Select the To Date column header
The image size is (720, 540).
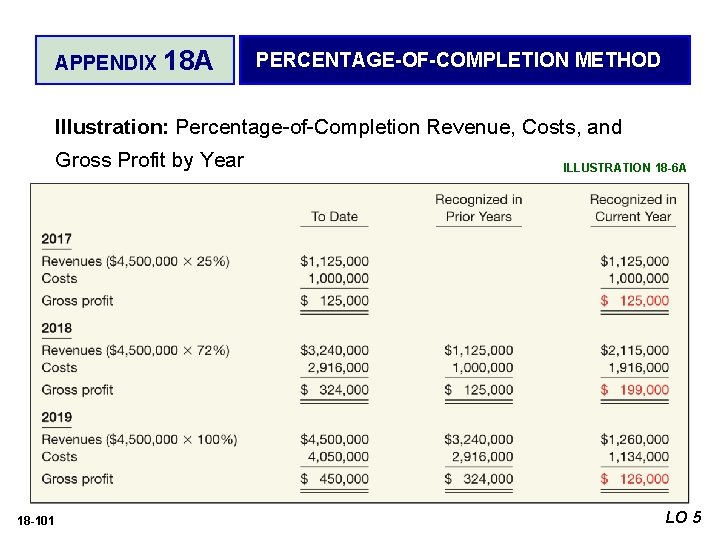334,216
